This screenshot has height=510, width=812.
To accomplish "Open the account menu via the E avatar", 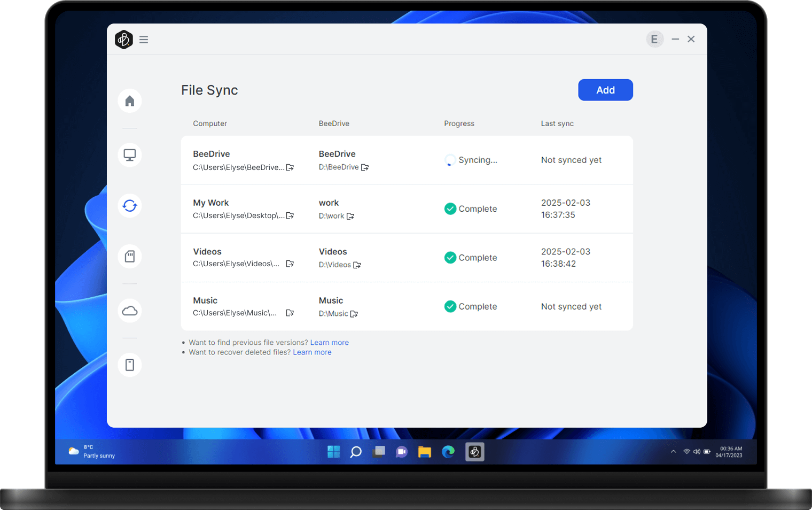I will click(x=654, y=39).
